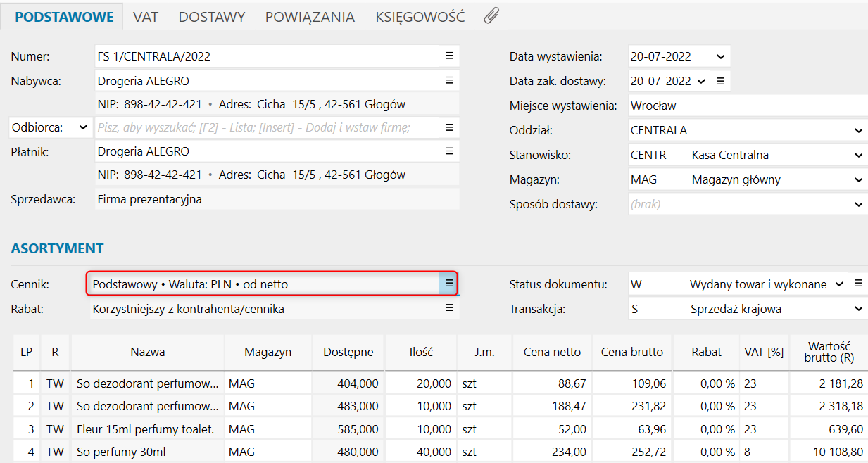
Task: Click the Miejsce wystawienia Wrocław field
Action: tap(746, 106)
